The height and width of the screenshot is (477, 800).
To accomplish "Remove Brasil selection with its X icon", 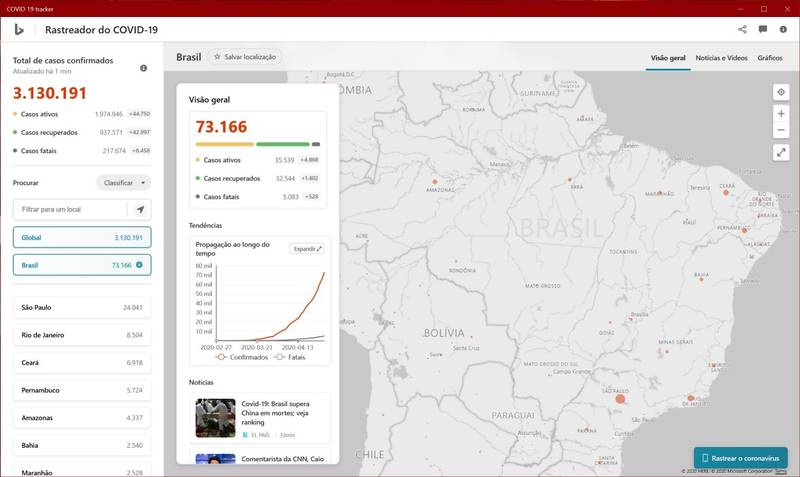I will [139, 265].
